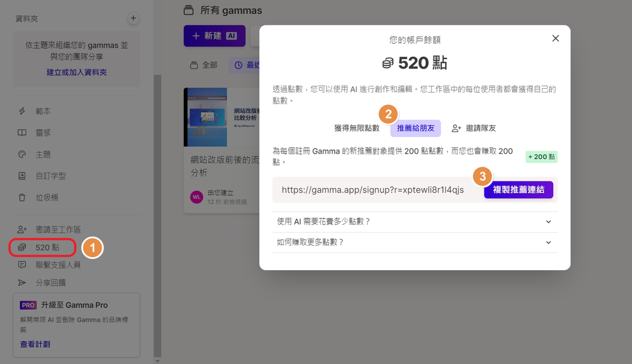Click the stacked-cards icon beside 全部
This screenshot has height=364, width=632.
click(194, 65)
